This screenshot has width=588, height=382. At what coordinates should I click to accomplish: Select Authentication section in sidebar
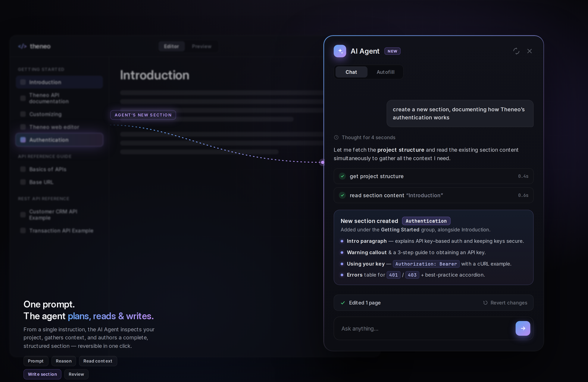(59, 140)
